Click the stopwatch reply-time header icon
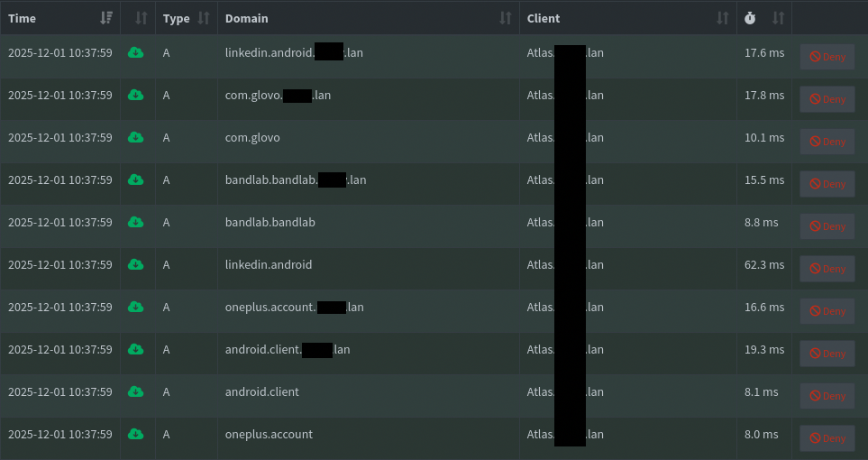868x460 pixels. pyautogui.click(x=750, y=18)
